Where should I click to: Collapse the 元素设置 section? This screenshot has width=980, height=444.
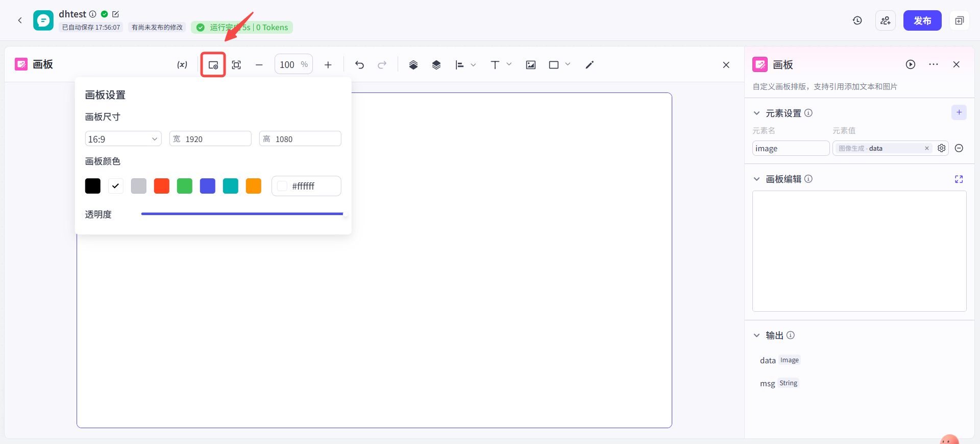[x=757, y=113]
